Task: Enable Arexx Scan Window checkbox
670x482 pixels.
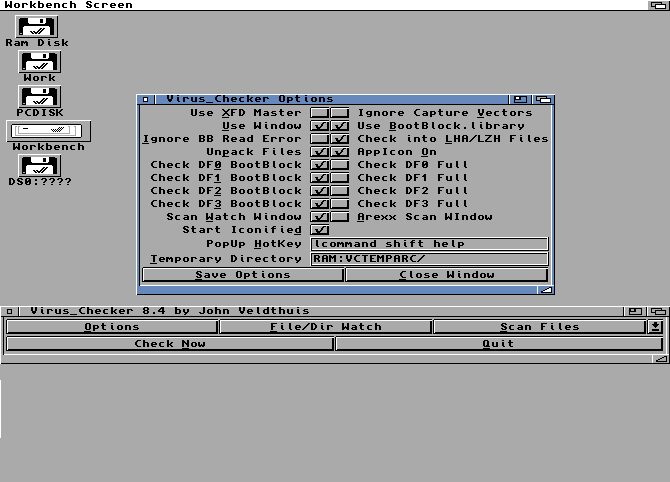Action: pyautogui.click(x=340, y=217)
